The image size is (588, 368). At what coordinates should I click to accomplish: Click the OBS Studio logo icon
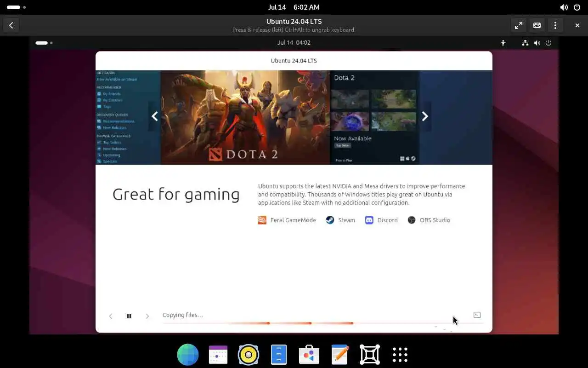(412, 220)
